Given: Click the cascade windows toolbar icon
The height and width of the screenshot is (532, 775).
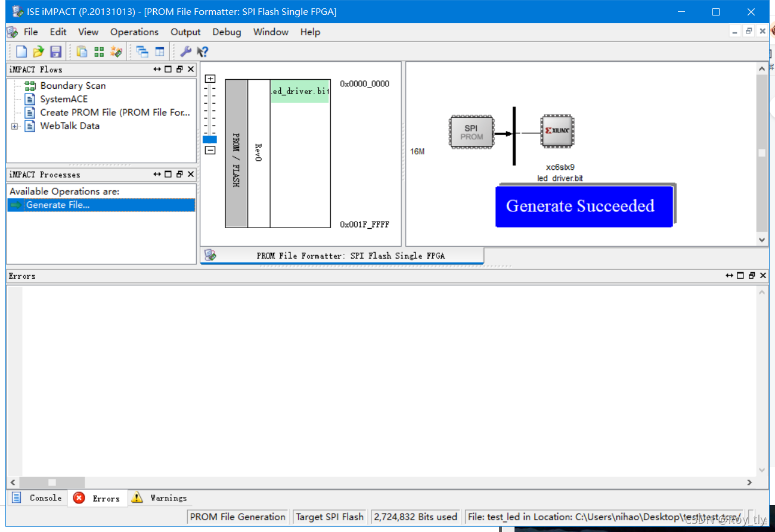Looking at the screenshot, I should (142, 52).
